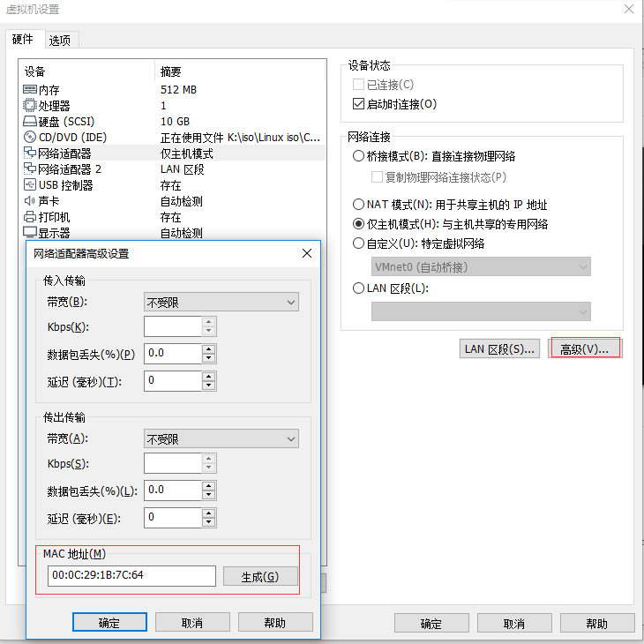Select the 512 MB summary cell
This screenshot has width=644, height=644.
(179, 89)
